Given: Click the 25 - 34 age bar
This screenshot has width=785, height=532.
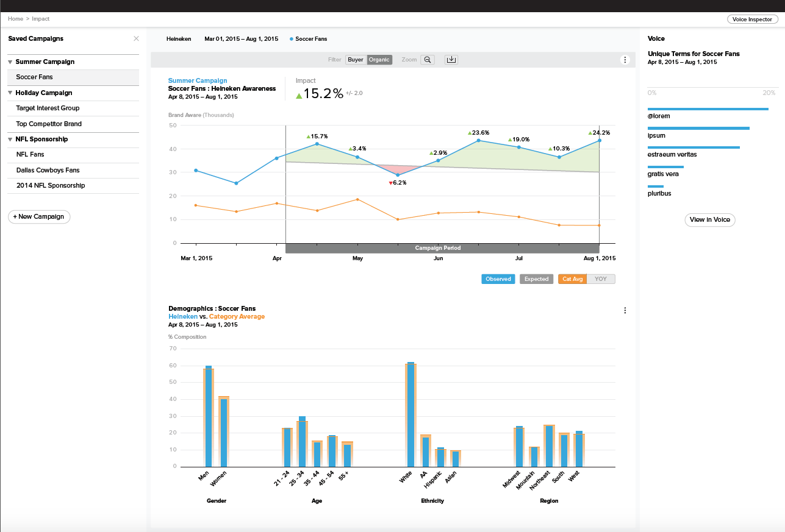Looking at the screenshot, I should (x=302, y=442).
